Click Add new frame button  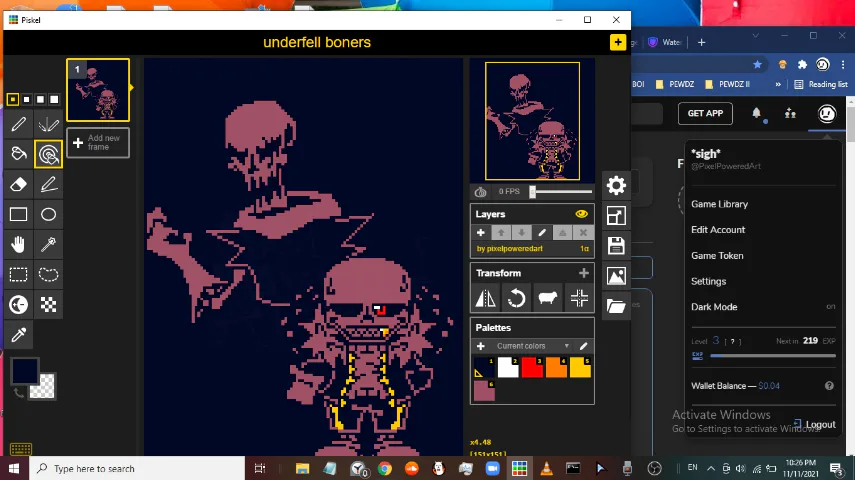point(98,142)
